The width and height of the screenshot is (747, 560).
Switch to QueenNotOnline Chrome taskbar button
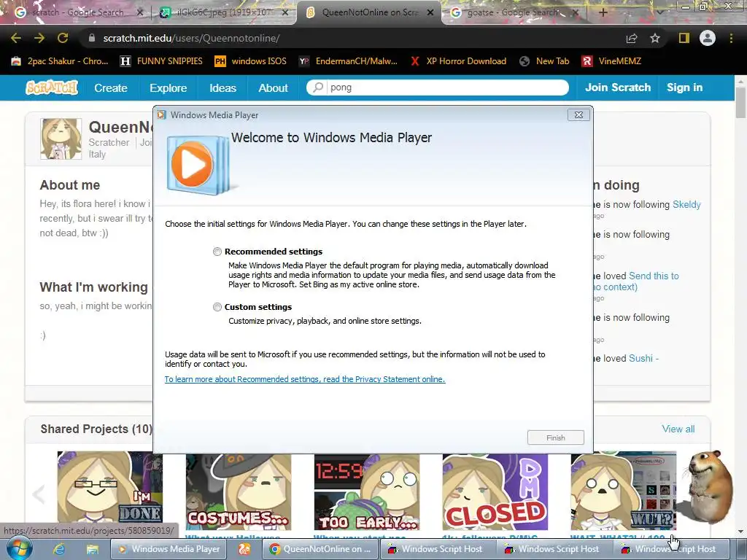pyautogui.click(x=320, y=549)
